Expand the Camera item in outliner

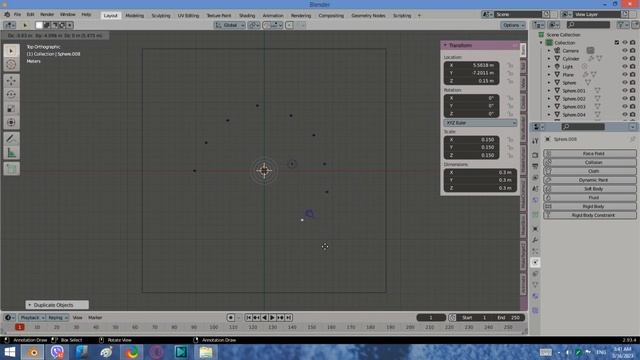[549, 51]
